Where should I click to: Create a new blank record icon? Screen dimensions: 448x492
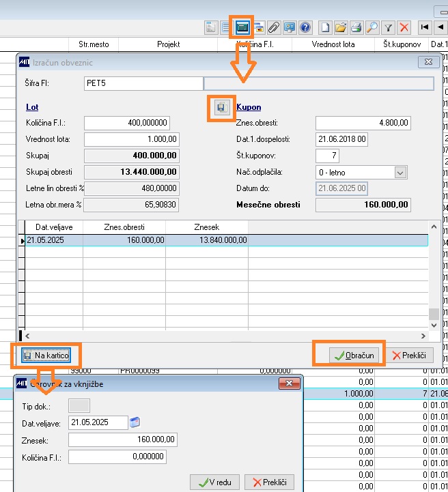pyautogui.click(x=325, y=27)
